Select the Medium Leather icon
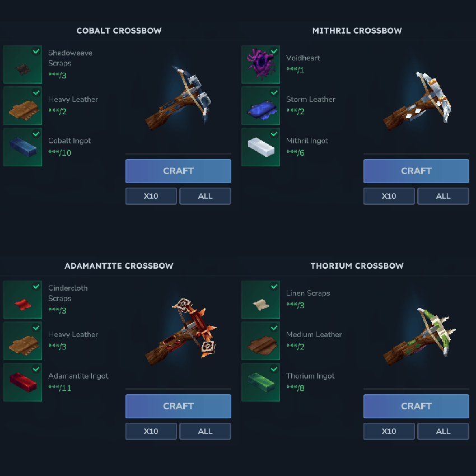 point(260,341)
